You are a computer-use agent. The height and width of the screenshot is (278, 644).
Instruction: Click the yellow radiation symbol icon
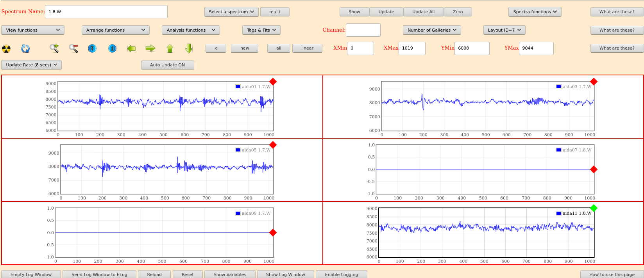pos(6,48)
